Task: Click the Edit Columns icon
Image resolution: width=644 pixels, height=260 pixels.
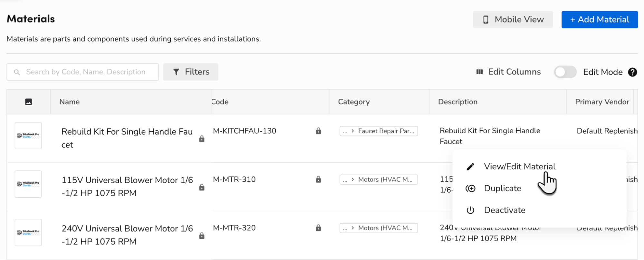Action: [480, 72]
